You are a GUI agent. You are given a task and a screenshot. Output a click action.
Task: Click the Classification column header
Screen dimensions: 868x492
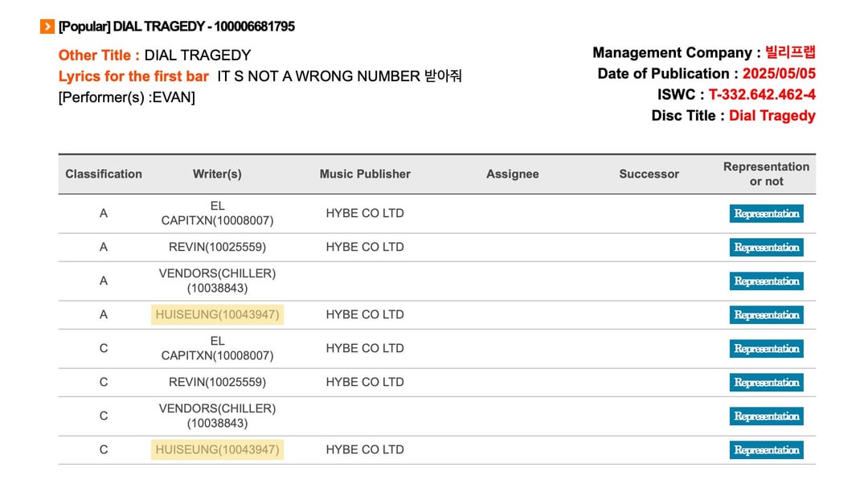(104, 174)
